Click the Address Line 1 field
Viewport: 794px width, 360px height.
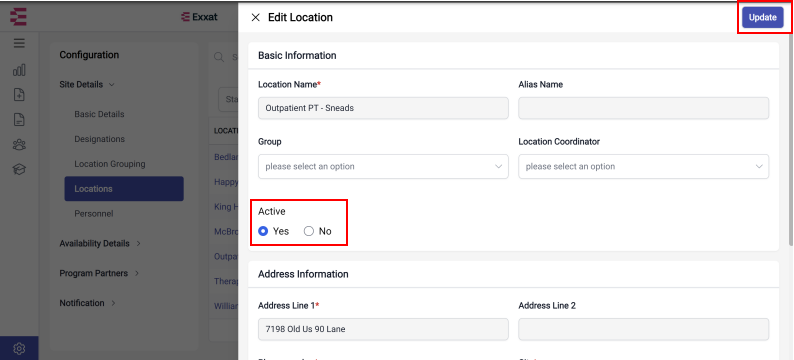point(383,329)
